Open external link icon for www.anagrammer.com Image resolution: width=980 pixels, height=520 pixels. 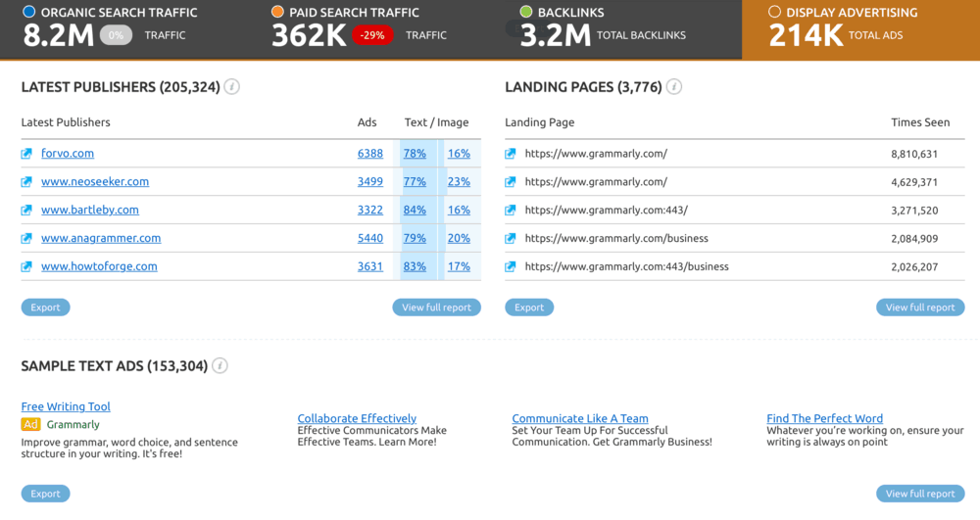(26, 239)
